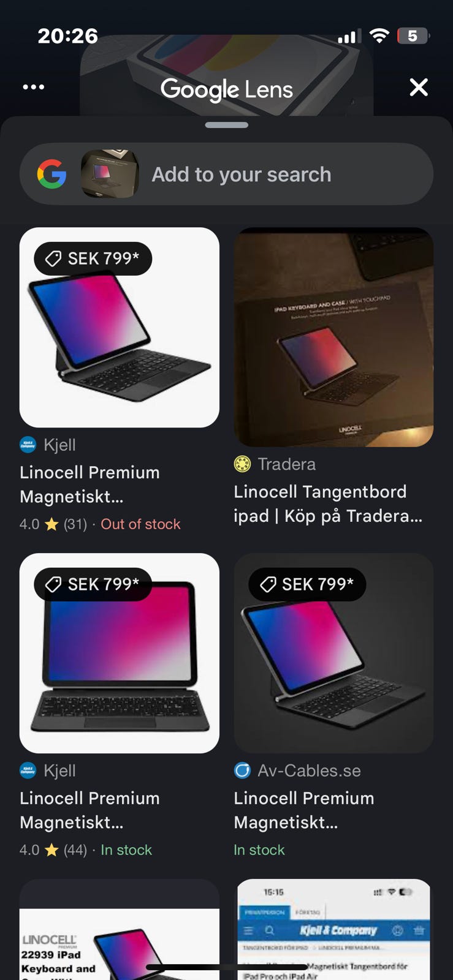
Task: Close Google Lens with the X icon
Action: 419,87
